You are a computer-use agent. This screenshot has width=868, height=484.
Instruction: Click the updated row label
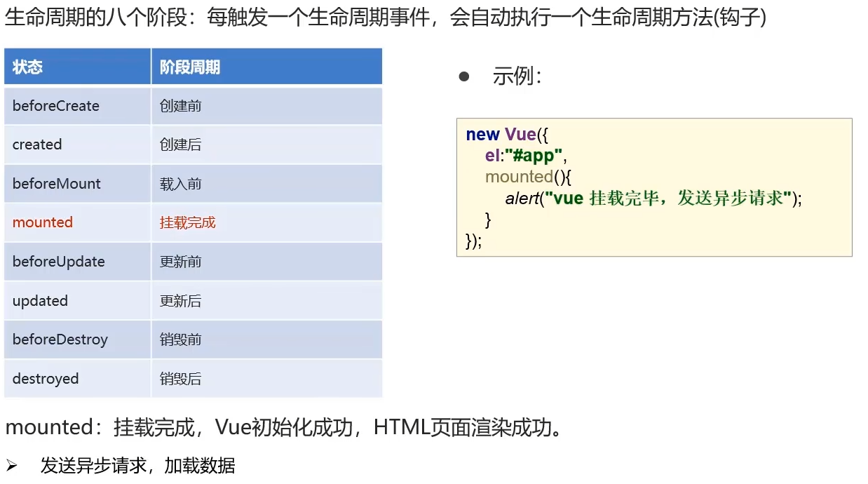click(x=40, y=301)
